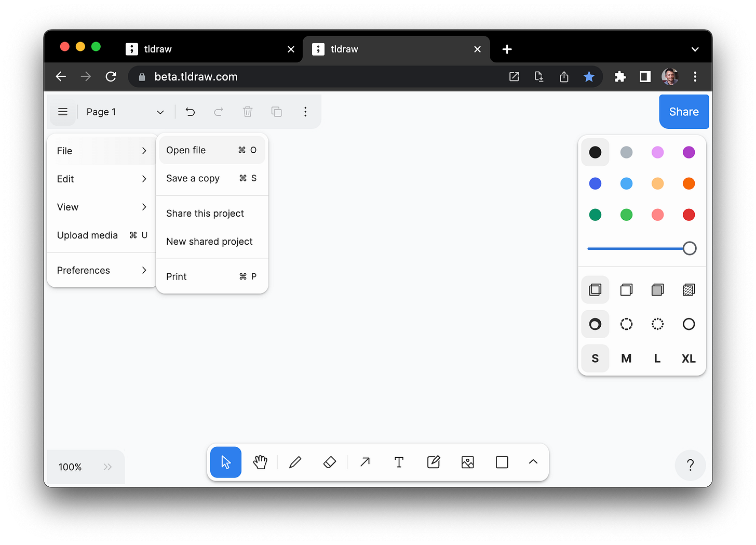Open browser extensions puzzle icon
The height and width of the screenshot is (545, 756).
click(x=620, y=77)
